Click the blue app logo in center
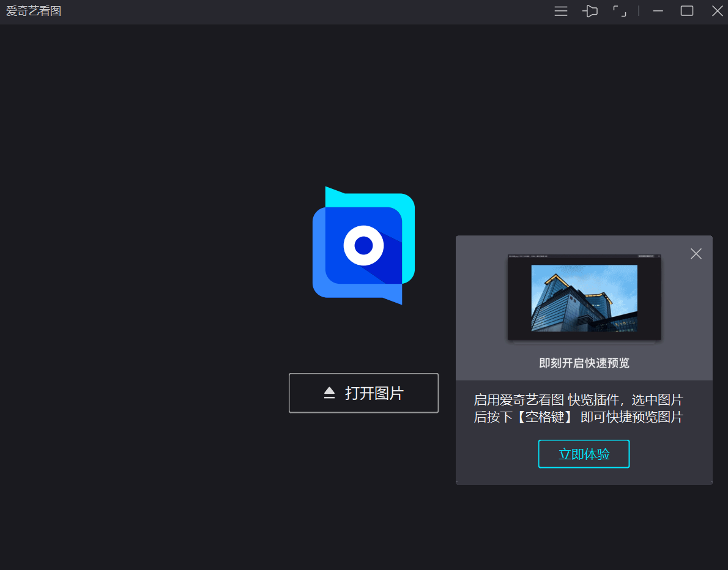Viewport: 728px width, 570px height. click(x=363, y=245)
